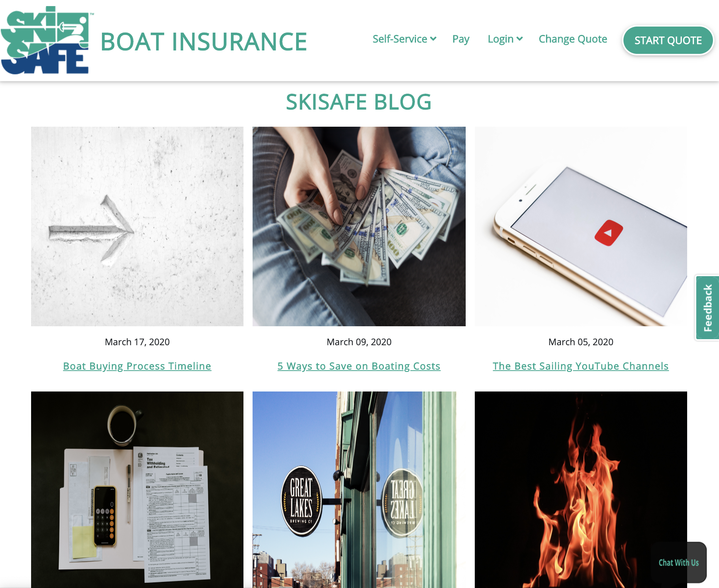The width and height of the screenshot is (719, 588).
Task: Click the SkiSafe logo icon
Action: pyautogui.click(x=46, y=40)
